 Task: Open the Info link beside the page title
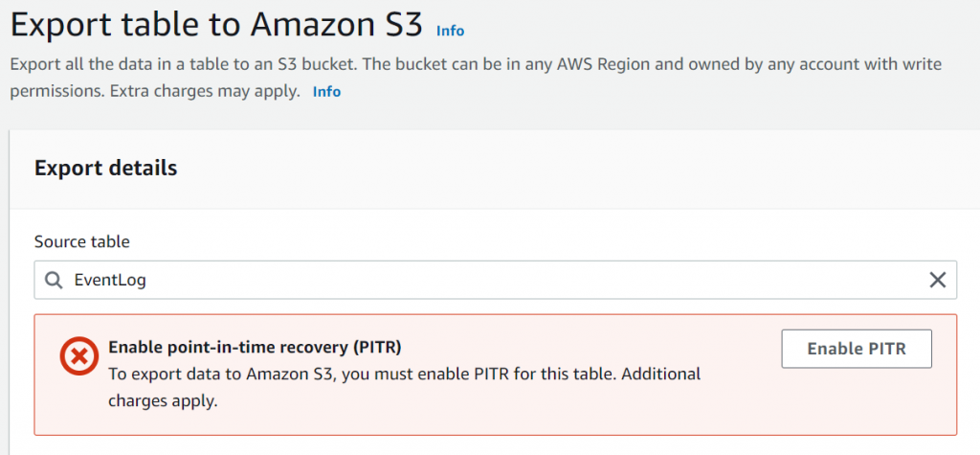(x=450, y=31)
